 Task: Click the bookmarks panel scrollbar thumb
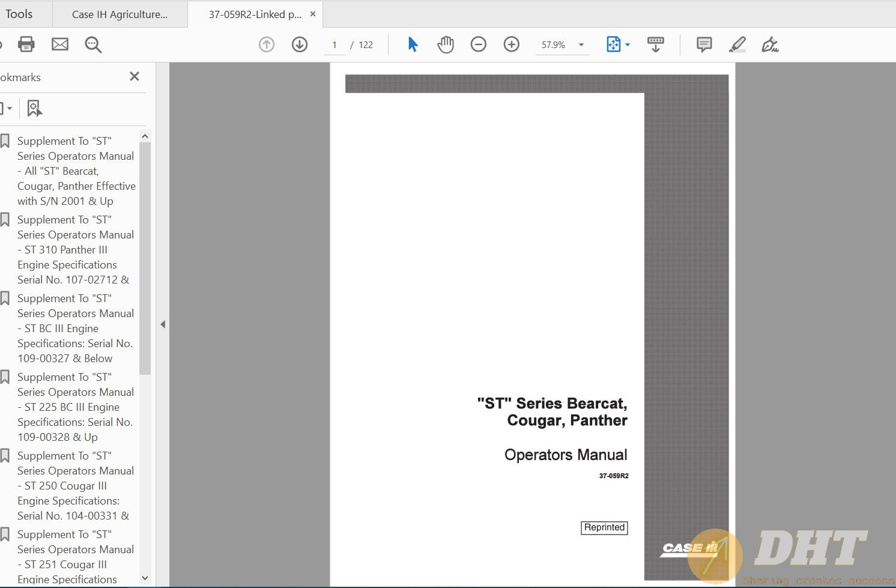145,258
